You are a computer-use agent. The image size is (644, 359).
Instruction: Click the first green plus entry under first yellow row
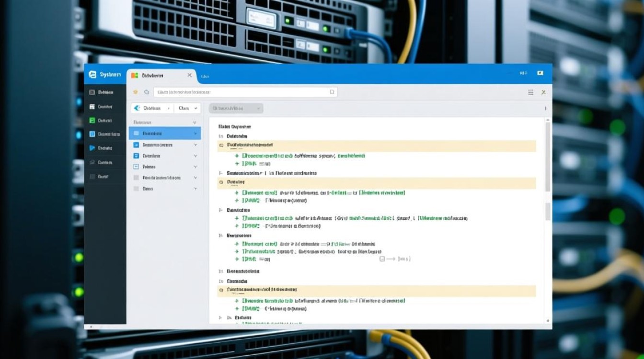(x=237, y=156)
